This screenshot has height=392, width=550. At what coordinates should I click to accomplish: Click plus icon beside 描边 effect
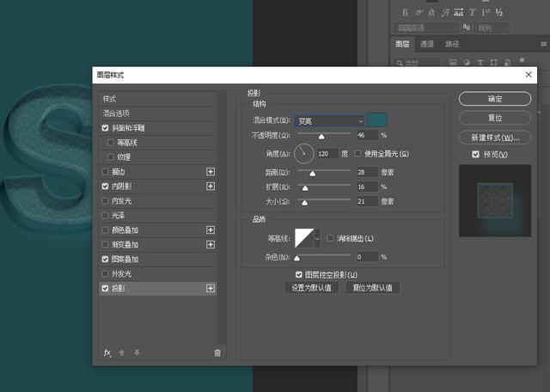[x=211, y=172]
